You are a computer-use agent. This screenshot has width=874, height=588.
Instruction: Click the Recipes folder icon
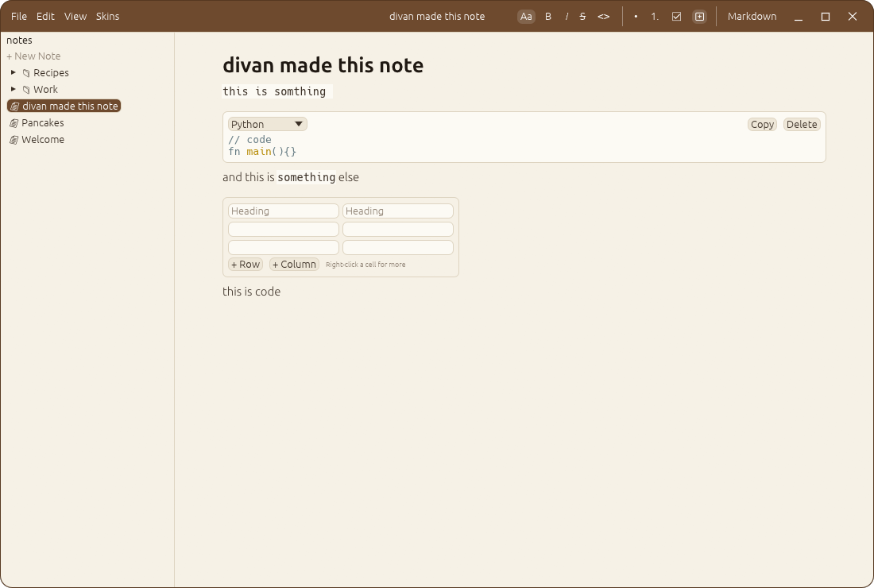(x=26, y=73)
